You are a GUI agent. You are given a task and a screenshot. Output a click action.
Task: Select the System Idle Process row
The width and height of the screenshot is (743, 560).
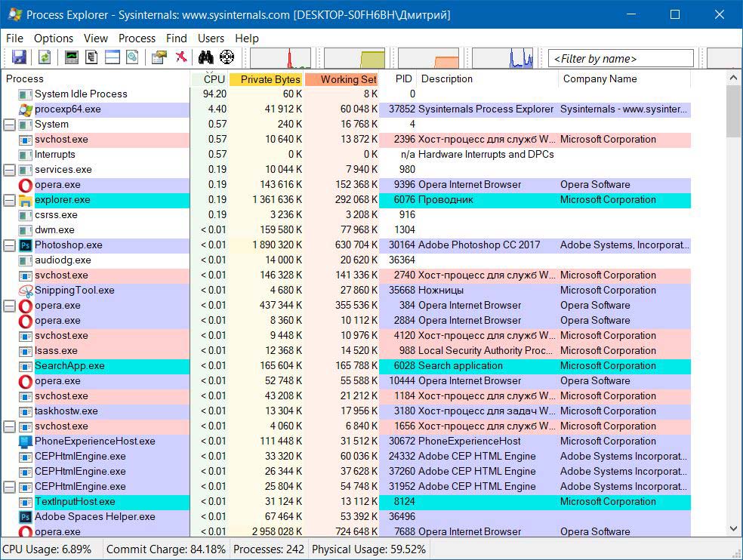pyautogui.click(x=345, y=94)
